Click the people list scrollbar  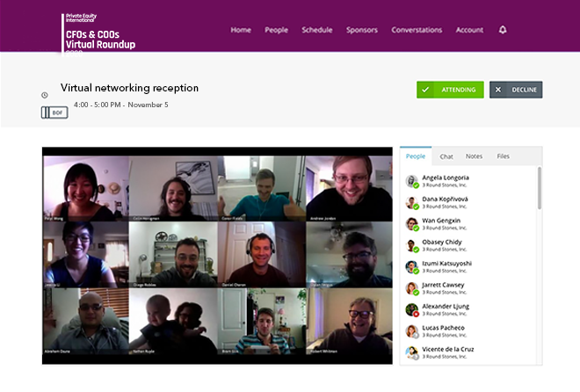pyautogui.click(x=540, y=188)
